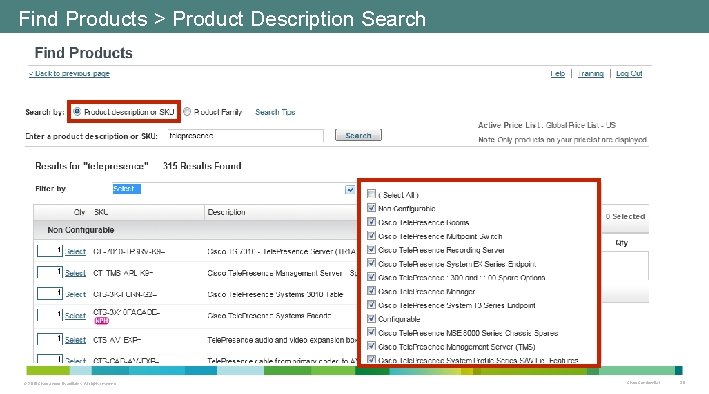This screenshot has height=394, width=709.
Task: Click the NPH badge under the CTS-3X10 SKU
Action: click(102, 320)
